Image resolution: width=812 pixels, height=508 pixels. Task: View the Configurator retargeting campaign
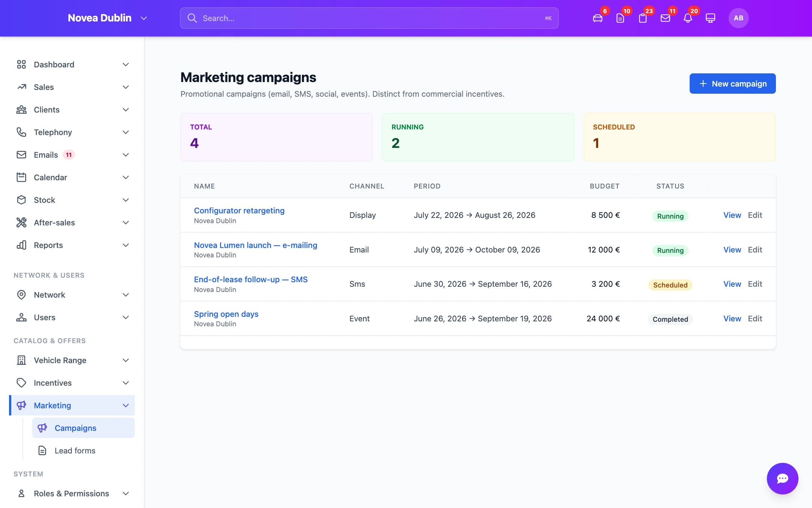[732, 215]
